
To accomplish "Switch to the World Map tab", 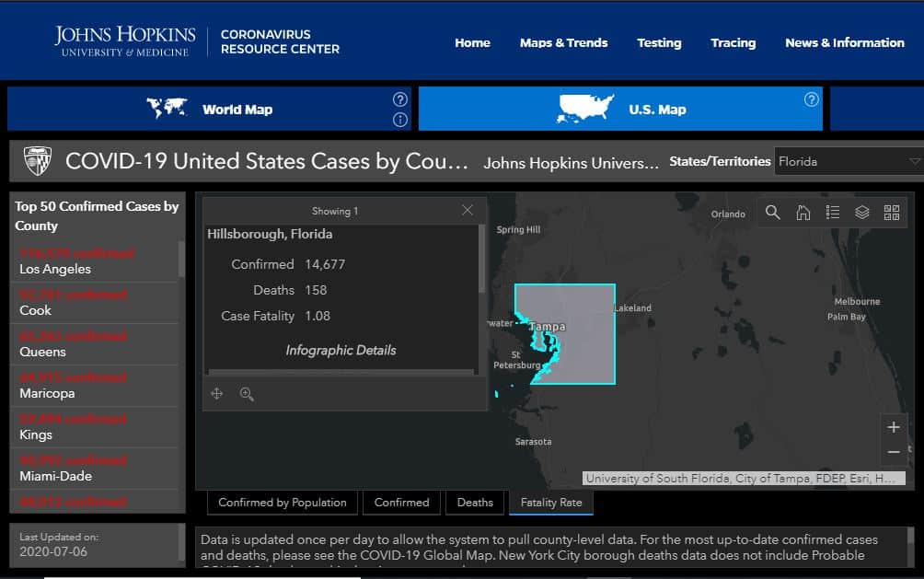I will point(209,109).
